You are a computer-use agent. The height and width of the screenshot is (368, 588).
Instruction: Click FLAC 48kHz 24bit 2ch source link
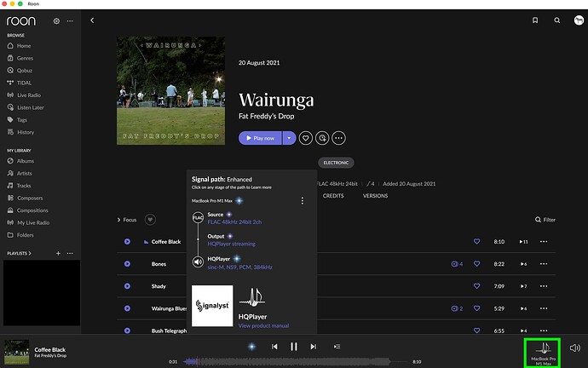pos(234,221)
